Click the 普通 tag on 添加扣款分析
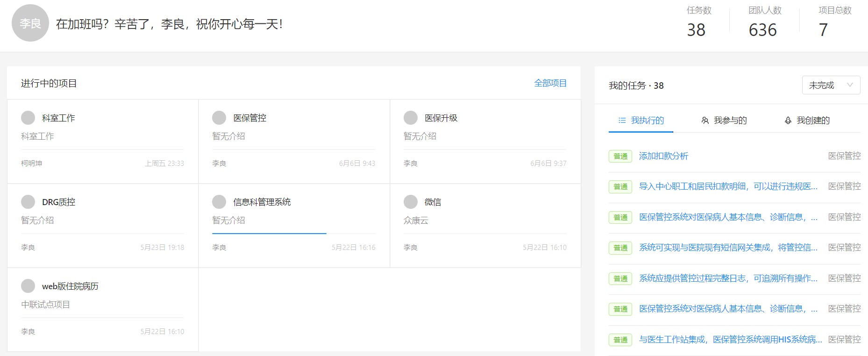 (620, 156)
